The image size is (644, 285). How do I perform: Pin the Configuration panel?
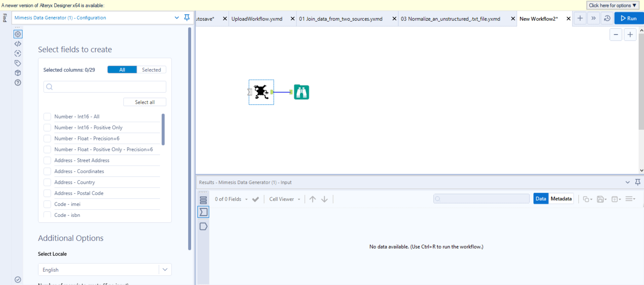pyautogui.click(x=187, y=18)
